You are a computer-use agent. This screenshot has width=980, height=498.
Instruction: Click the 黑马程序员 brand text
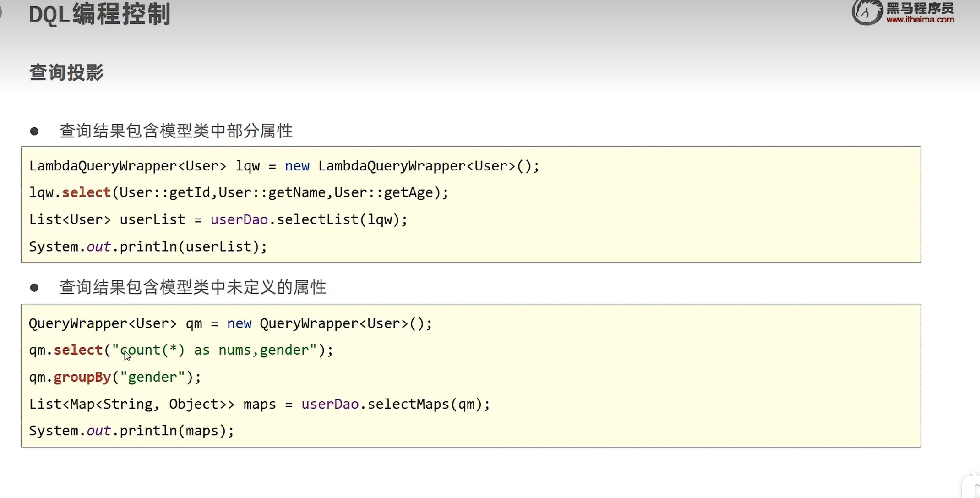pyautogui.click(x=920, y=8)
